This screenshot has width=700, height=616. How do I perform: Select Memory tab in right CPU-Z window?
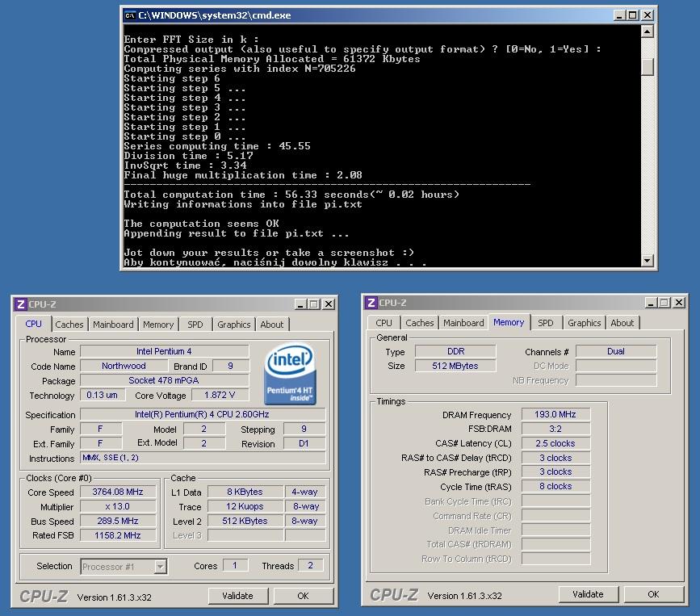(x=509, y=322)
